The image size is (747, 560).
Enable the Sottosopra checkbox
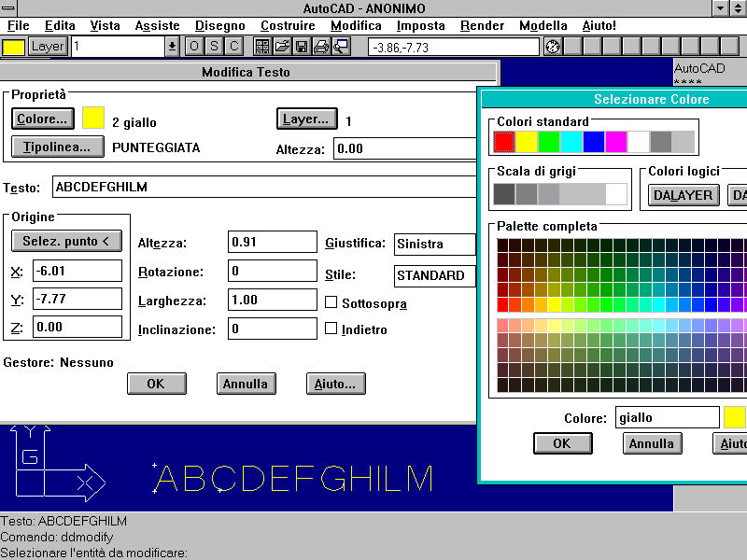(331, 302)
